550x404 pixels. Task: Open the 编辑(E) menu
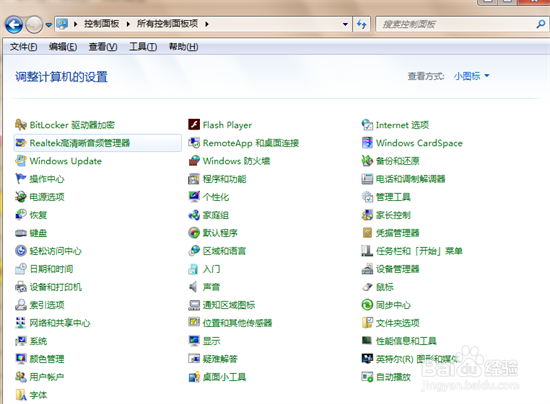pos(63,47)
